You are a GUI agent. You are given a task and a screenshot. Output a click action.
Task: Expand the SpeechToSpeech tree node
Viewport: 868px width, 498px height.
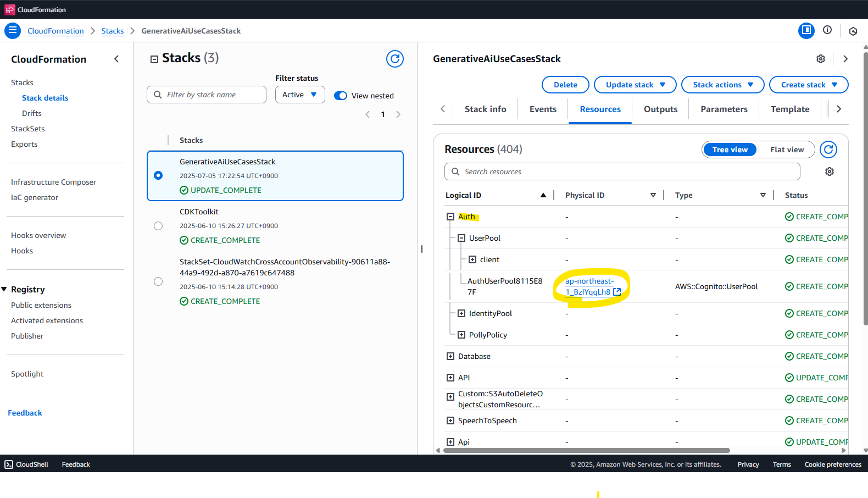tap(450, 420)
